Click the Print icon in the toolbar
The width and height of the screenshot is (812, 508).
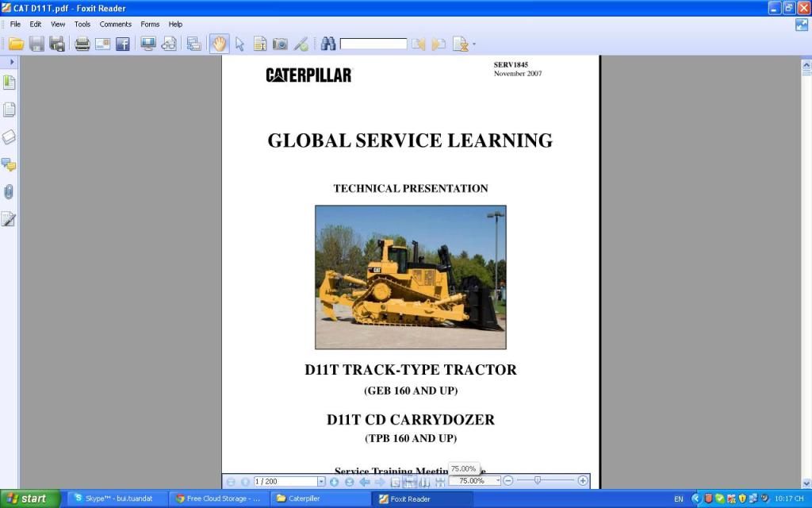pos(82,44)
